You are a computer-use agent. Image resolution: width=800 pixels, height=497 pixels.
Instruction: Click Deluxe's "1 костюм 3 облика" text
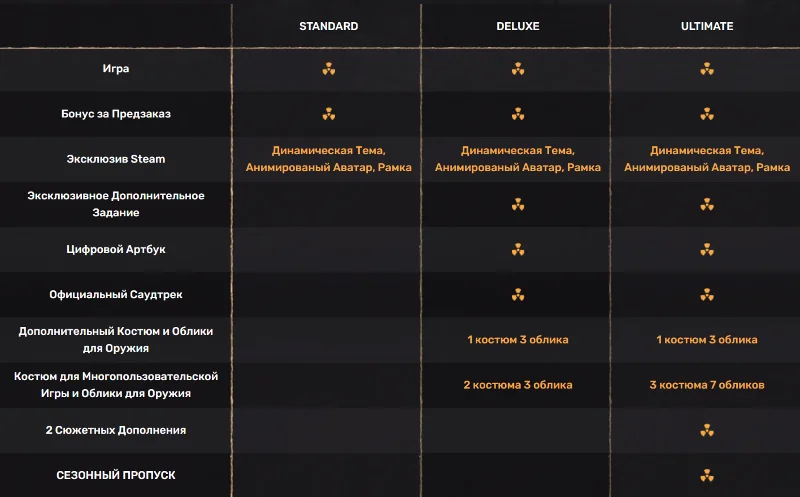pos(518,340)
